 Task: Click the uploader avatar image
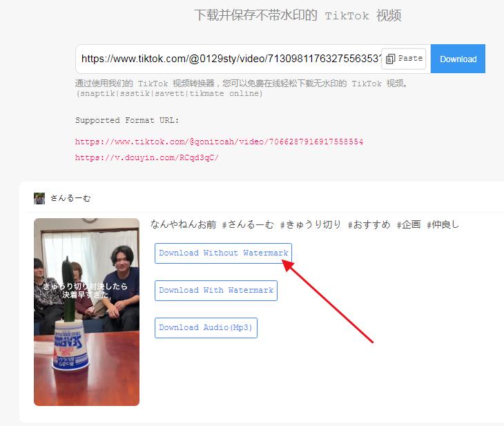tap(39, 198)
